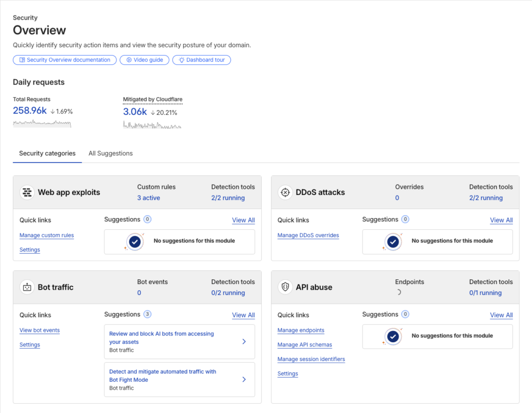Start the Dashboard tour
Screen dimensions: 532x413
[202, 60]
